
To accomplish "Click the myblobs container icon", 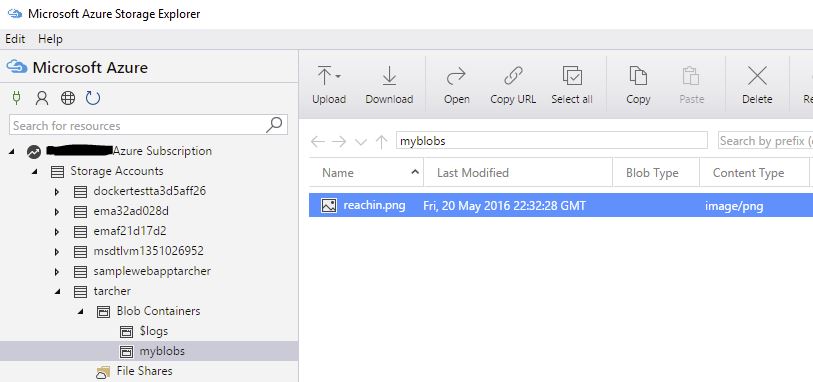I will pos(126,352).
